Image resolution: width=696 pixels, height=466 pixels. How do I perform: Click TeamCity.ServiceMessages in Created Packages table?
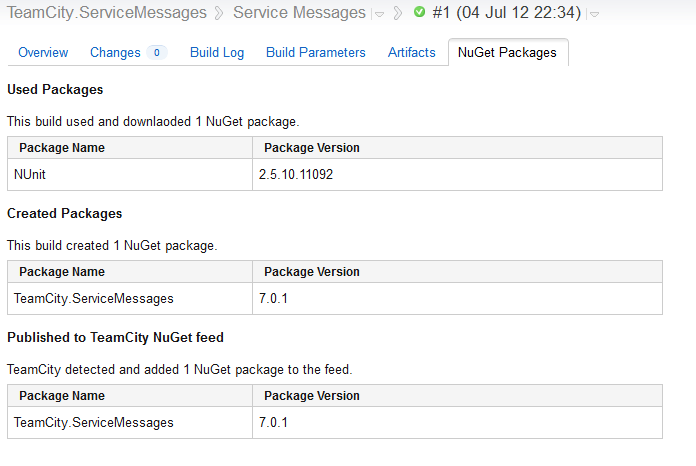pyautogui.click(x=94, y=298)
